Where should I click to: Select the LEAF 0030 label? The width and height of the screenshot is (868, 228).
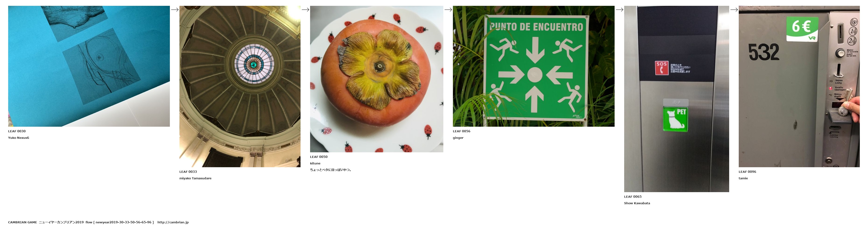(x=17, y=131)
